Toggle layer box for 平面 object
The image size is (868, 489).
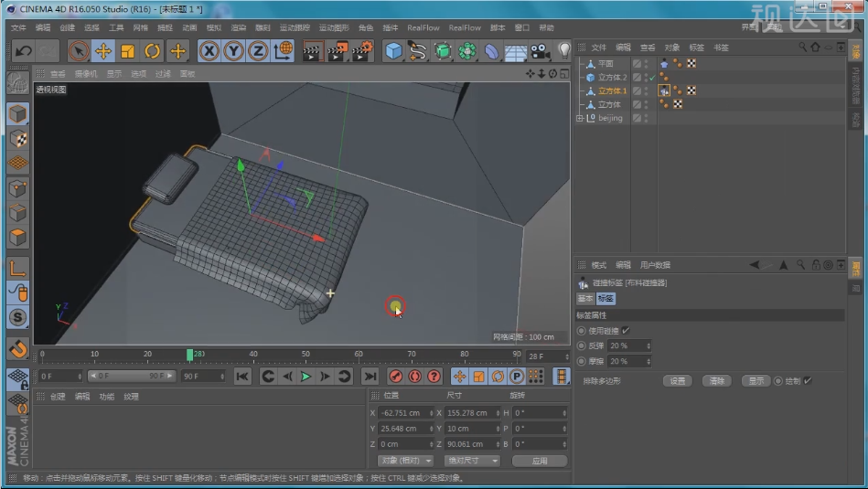pyautogui.click(x=638, y=64)
